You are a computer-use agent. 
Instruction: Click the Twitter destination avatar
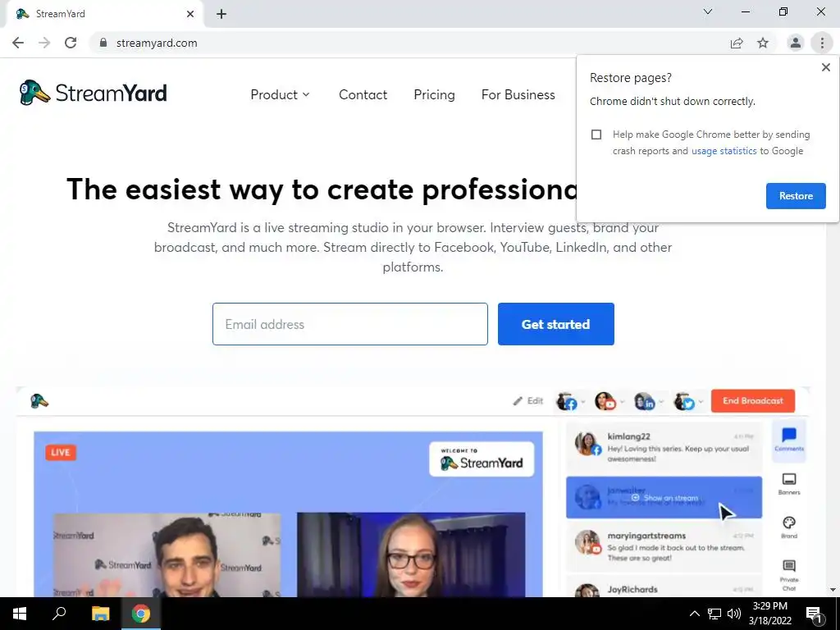pyautogui.click(x=684, y=401)
